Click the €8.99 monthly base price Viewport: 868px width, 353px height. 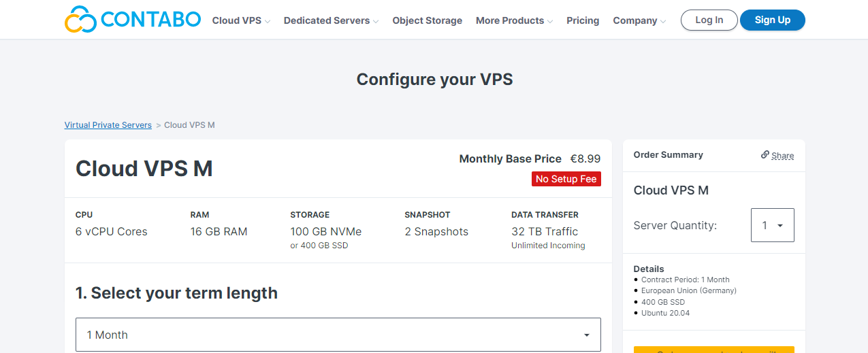click(x=585, y=158)
